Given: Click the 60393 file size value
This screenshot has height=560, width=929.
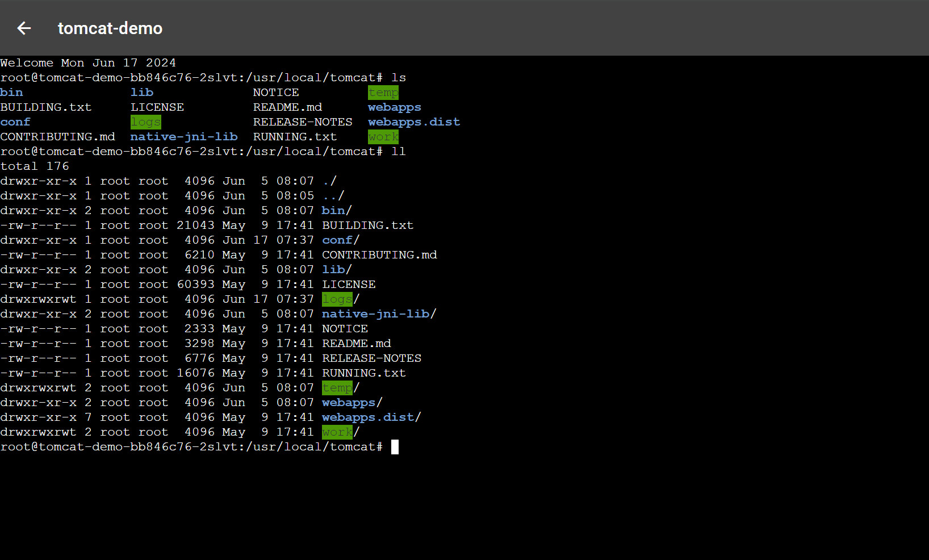Looking at the screenshot, I should point(195,285).
